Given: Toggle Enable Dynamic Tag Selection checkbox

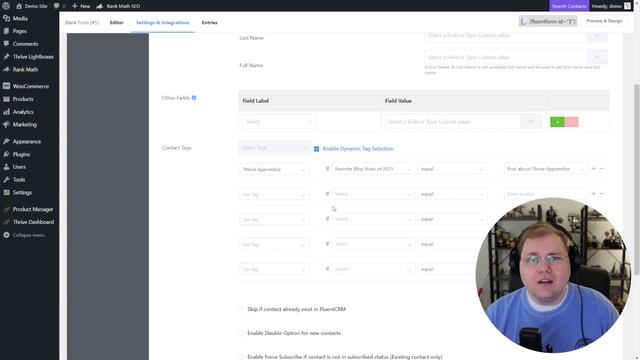Looking at the screenshot, I should [x=316, y=149].
